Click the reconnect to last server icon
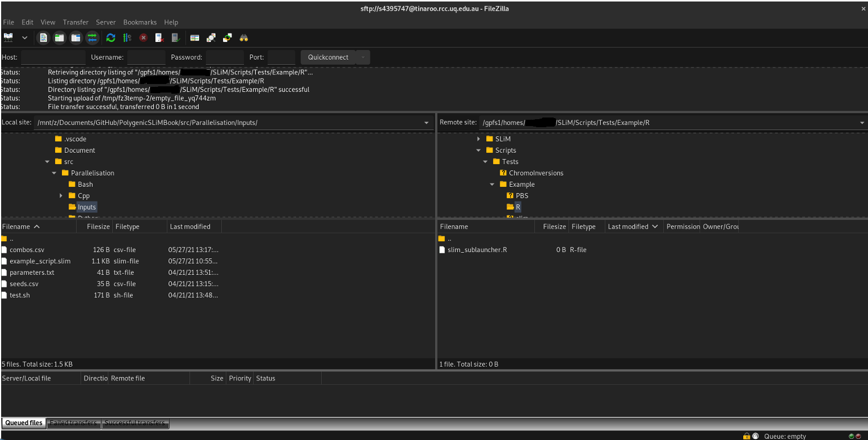 pyautogui.click(x=176, y=37)
